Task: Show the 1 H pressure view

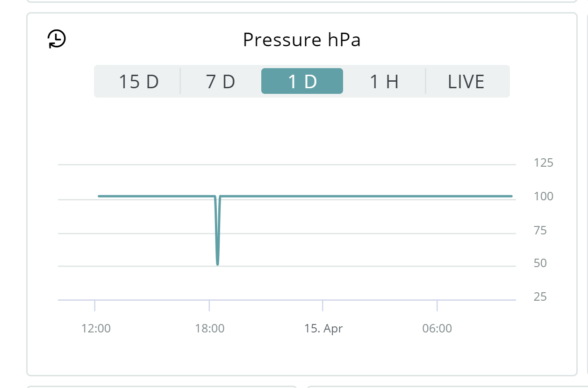Action: (384, 82)
